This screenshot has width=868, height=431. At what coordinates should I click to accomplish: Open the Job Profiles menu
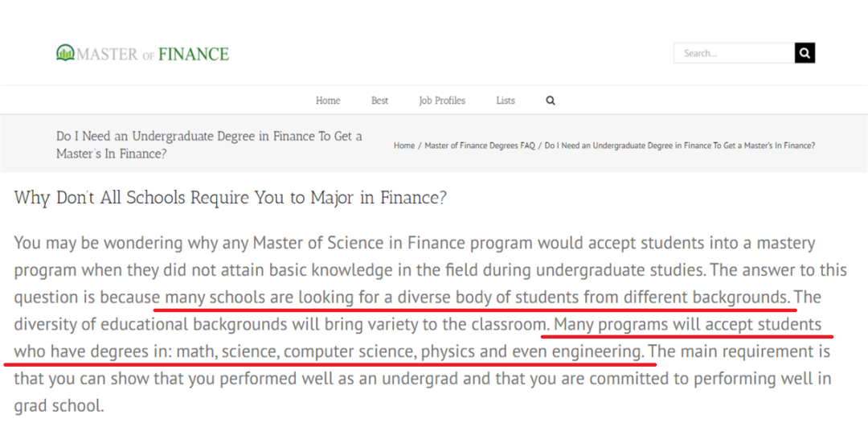[x=442, y=101]
